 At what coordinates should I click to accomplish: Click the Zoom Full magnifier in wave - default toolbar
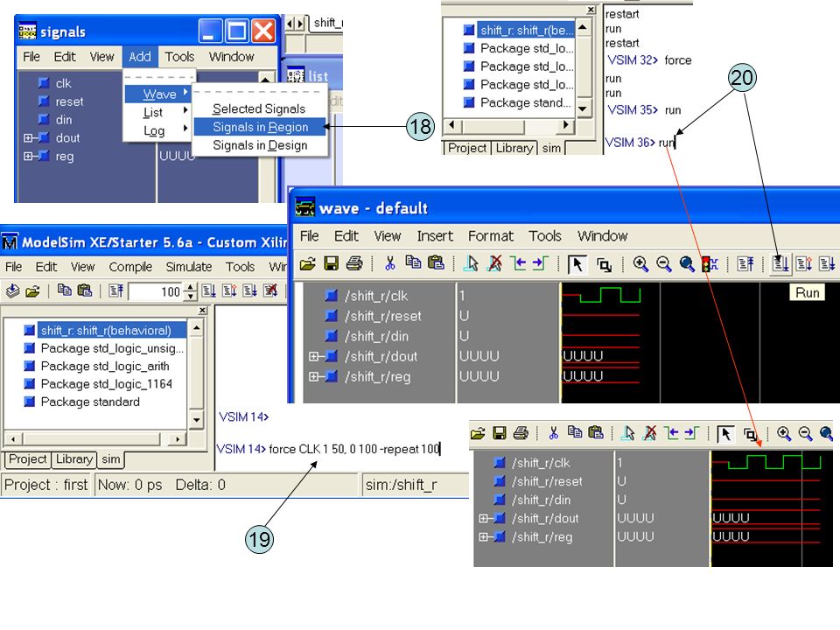[x=687, y=264]
